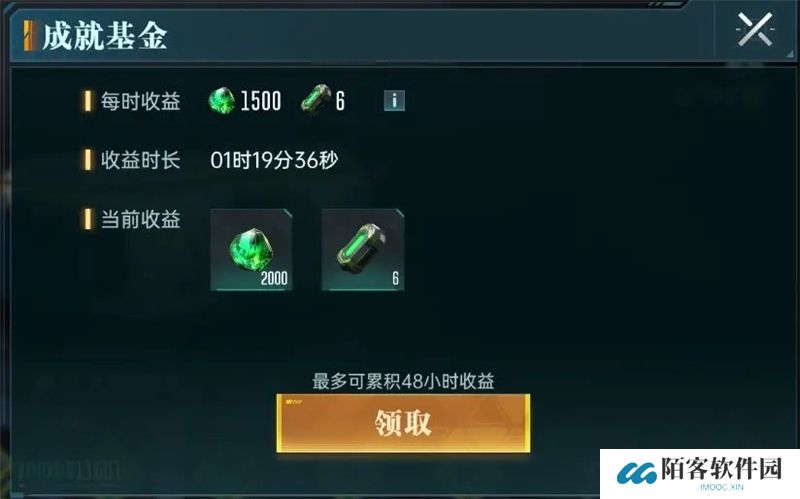The width and height of the screenshot is (800, 499).
Task: Click the green capsule icon next to 6
Action: pos(316,99)
